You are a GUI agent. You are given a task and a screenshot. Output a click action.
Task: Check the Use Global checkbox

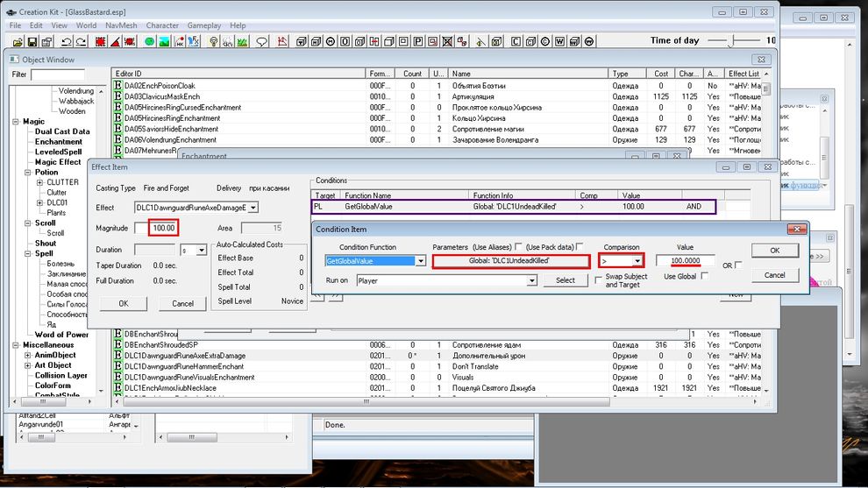coord(704,276)
